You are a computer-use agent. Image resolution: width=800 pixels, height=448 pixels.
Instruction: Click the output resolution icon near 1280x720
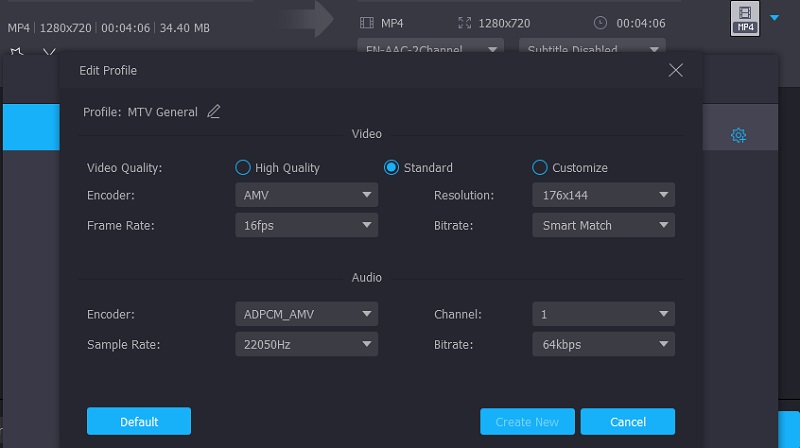point(463,22)
